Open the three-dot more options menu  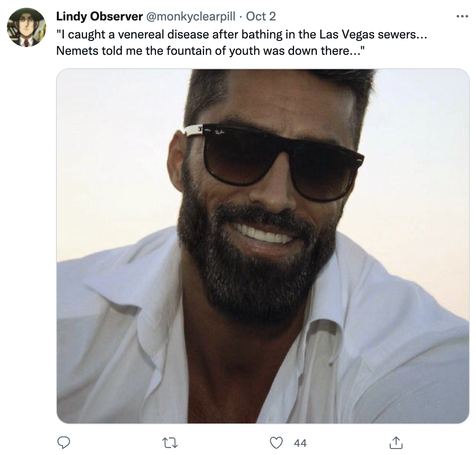click(x=463, y=16)
